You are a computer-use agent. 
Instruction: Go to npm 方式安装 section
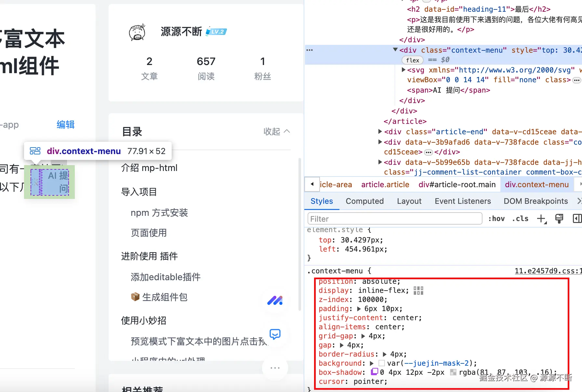159,213
